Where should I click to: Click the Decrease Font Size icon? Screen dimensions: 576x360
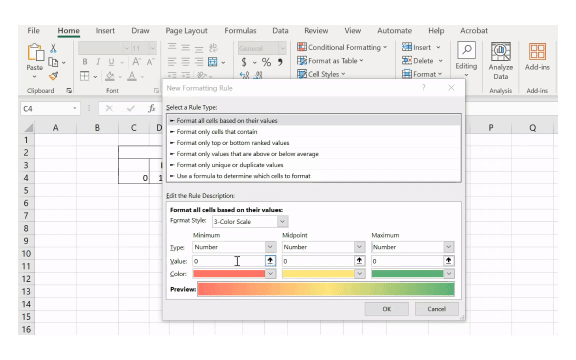[x=150, y=62]
